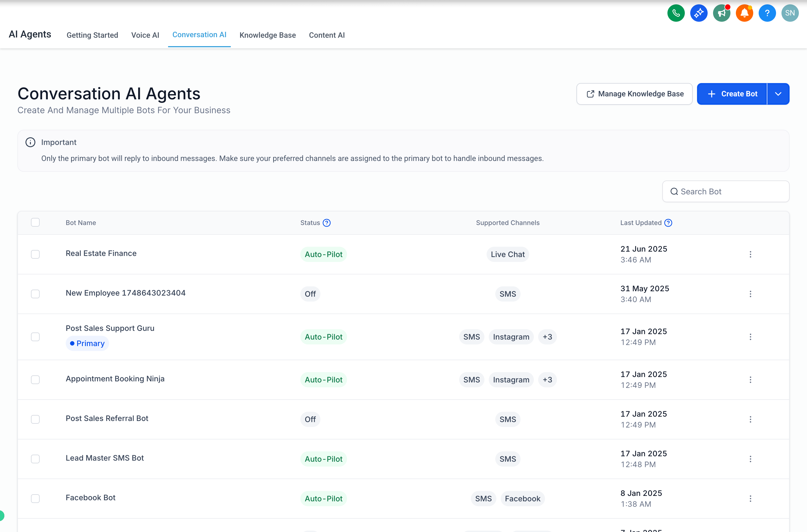Open three-dot menu for Lead Master SMS Bot

[x=750, y=459]
